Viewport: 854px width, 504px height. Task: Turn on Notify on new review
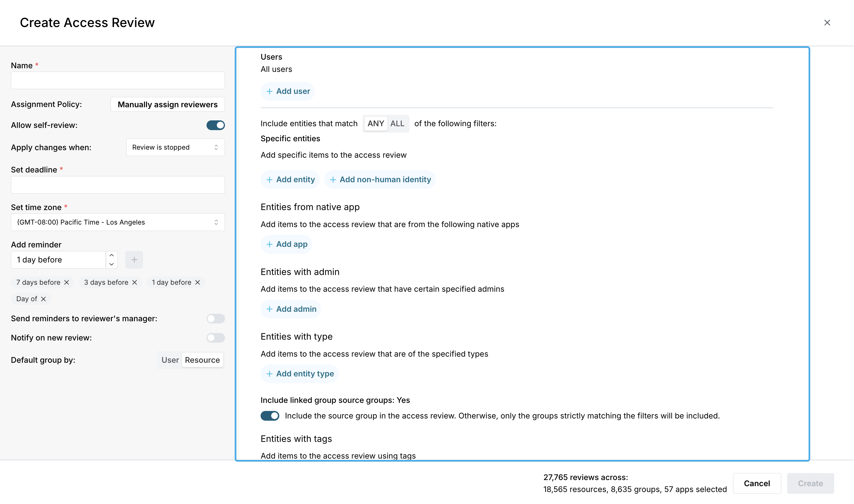point(215,338)
